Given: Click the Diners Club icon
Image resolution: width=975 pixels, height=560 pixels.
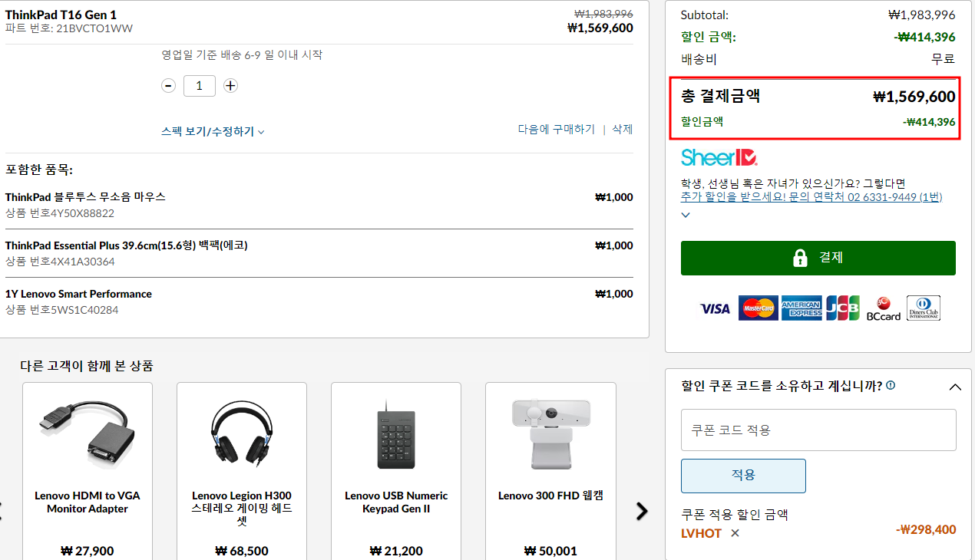Looking at the screenshot, I should click(x=924, y=308).
